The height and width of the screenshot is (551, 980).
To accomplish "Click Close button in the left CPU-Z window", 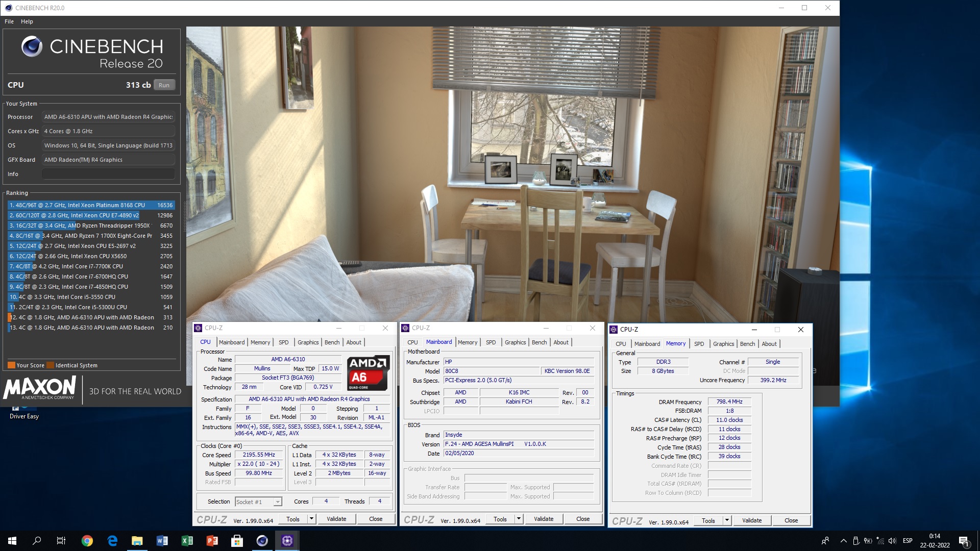I will coord(376,519).
